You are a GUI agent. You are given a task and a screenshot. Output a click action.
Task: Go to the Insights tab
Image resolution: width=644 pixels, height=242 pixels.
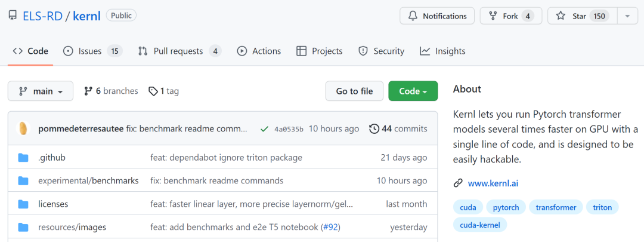pyautogui.click(x=442, y=51)
